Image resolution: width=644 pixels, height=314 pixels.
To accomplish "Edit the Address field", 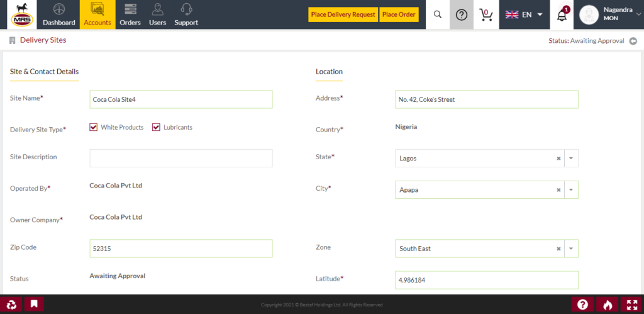I will tap(487, 99).
